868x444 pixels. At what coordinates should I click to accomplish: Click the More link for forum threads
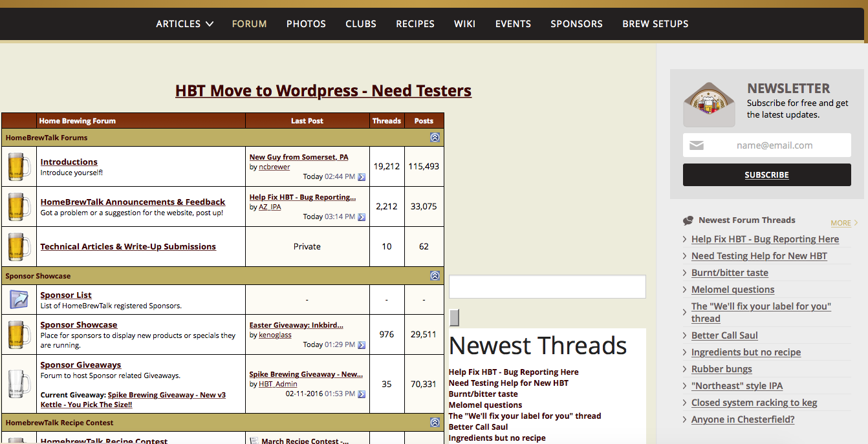coord(844,223)
